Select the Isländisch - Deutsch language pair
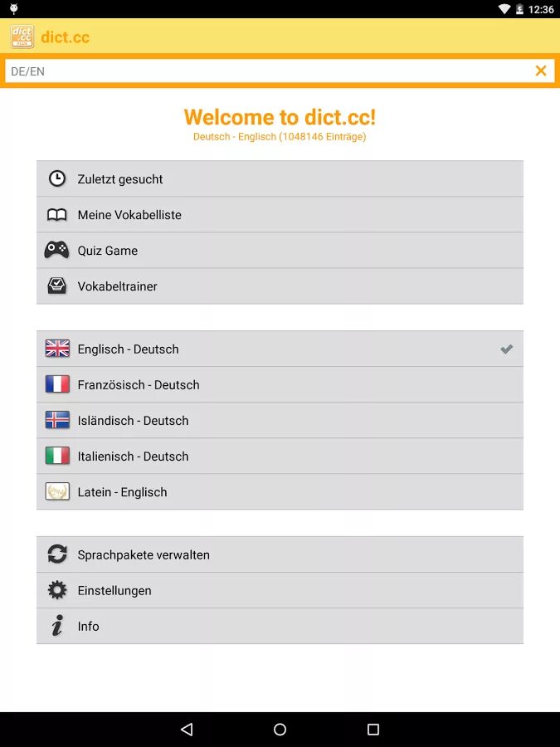Viewport: 560px width, 747px height. pyautogui.click(x=280, y=420)
